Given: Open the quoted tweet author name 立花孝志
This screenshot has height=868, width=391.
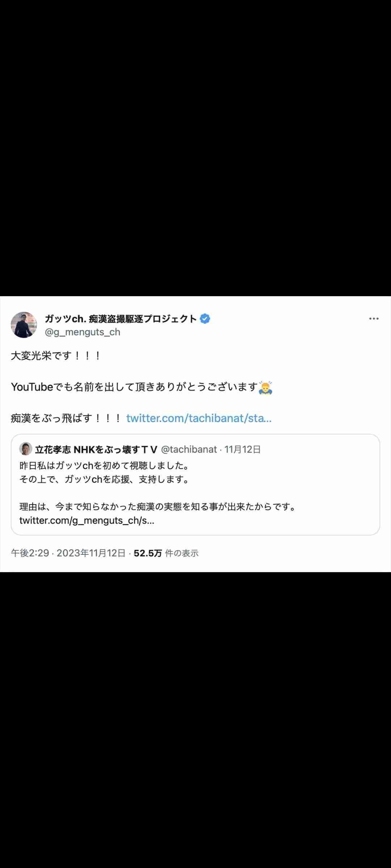Looking at the screenshot, I should 96,450.
